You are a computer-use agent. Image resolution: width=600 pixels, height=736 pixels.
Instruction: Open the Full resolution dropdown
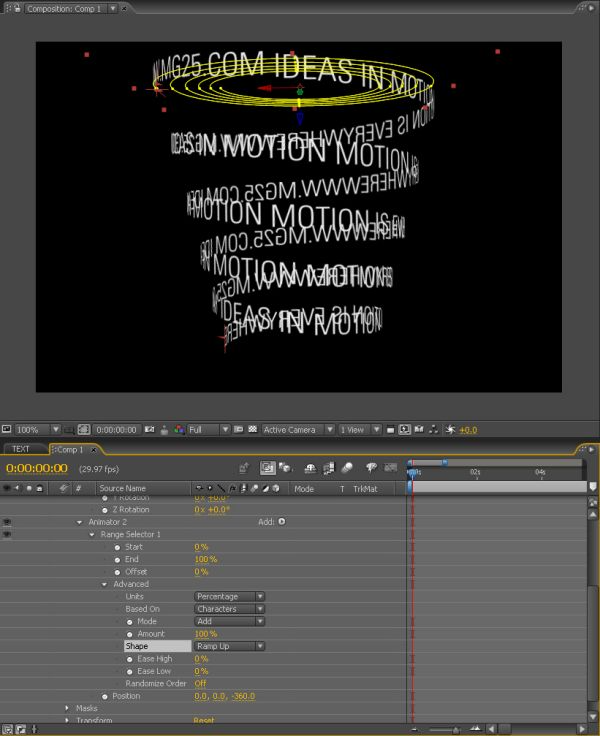click(208, 429)
